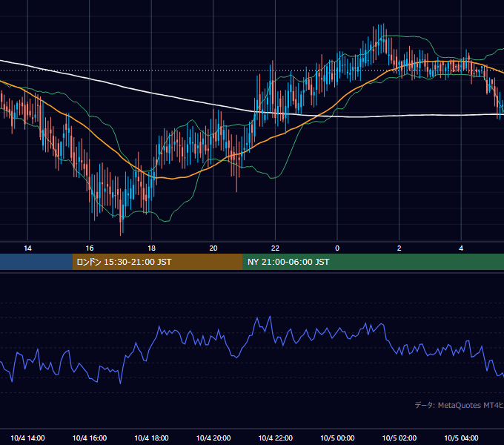Image resolution: width=504 pixels, height=445 pixels.
Task: Click the 10/4 16:00 date label
Action: [90, 438]
